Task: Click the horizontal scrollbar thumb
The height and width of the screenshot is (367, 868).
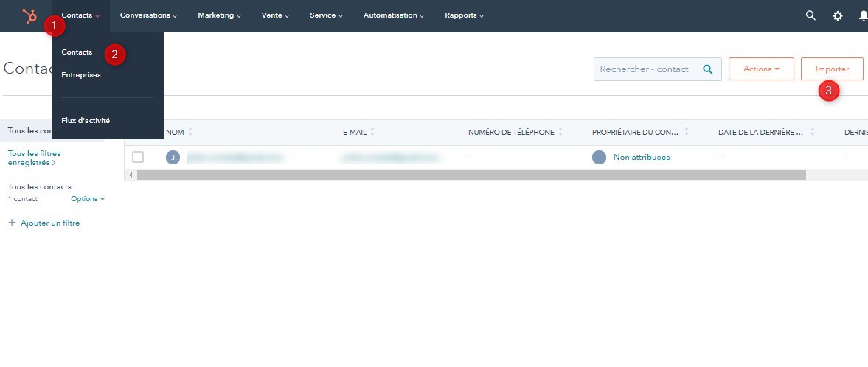Action: pos(471,175)
